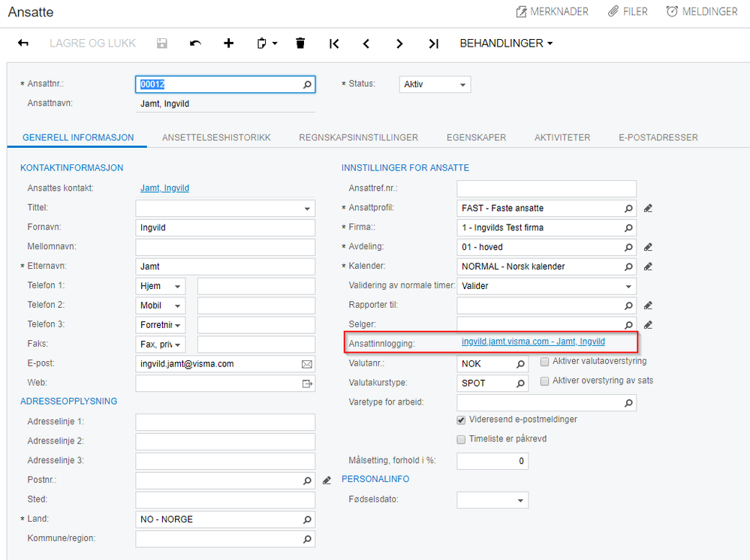
Task: Click the envelope icon in E-post field
Action: pos(306,364)
